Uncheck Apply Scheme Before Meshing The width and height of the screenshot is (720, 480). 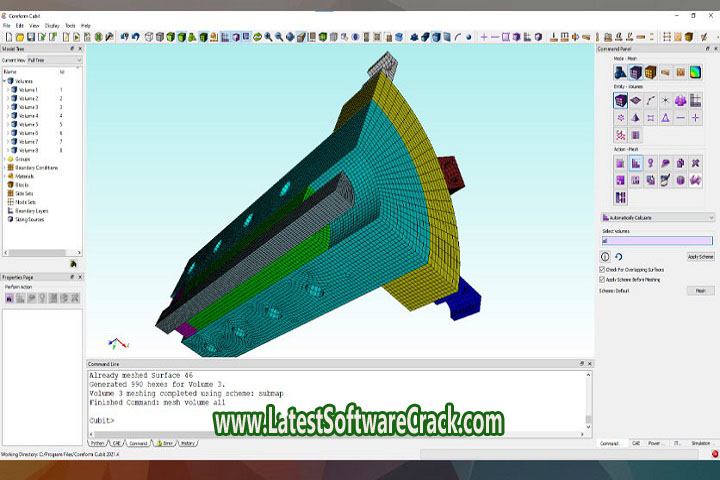point(602,279)
